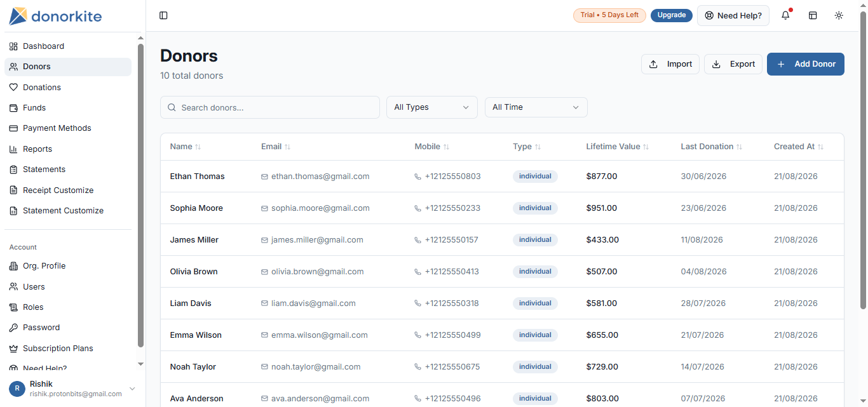Screen dimensions: 868x407
Task: Click the emma.wilson@gmail.com email
Action: pyautogui.click(x=320, y=335)
